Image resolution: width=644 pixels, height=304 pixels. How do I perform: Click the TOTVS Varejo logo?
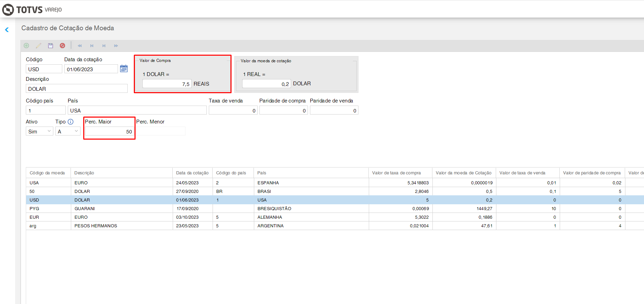[32, 10]
